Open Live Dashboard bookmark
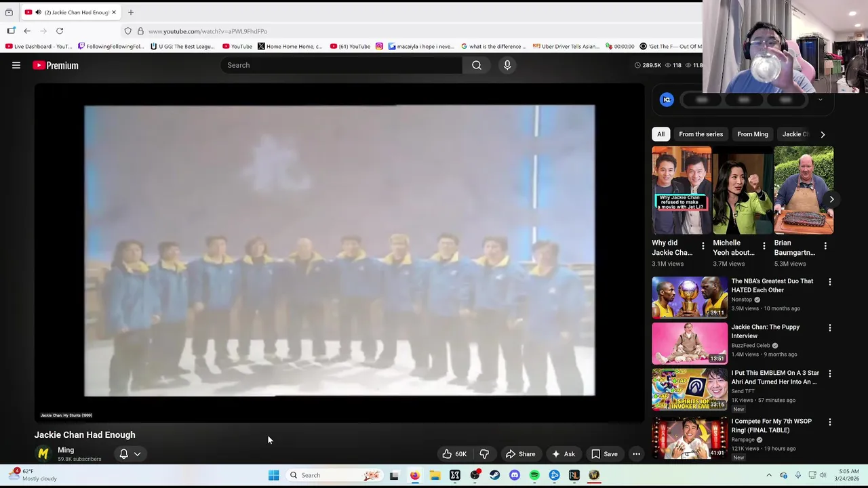Viewport: 868px width, 488px height. [x=37, y=46]
